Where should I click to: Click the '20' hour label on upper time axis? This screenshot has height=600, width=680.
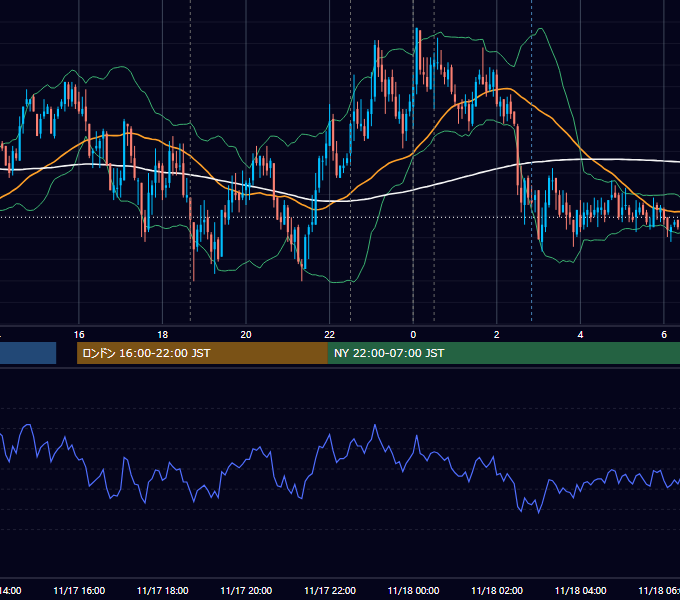pyautogui.click(x=246, y=335)
